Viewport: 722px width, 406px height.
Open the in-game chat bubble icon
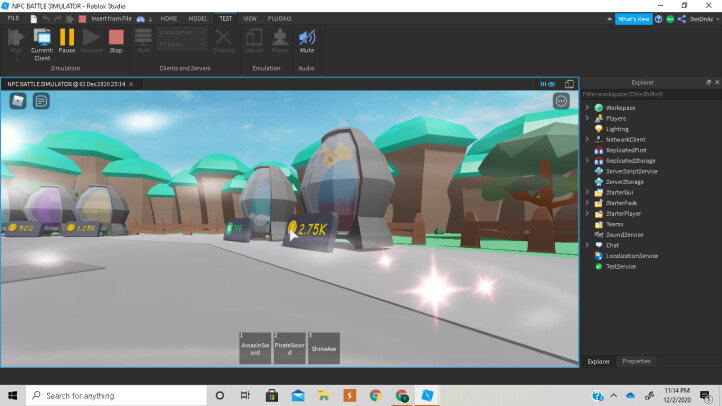(x=42, y=101)
